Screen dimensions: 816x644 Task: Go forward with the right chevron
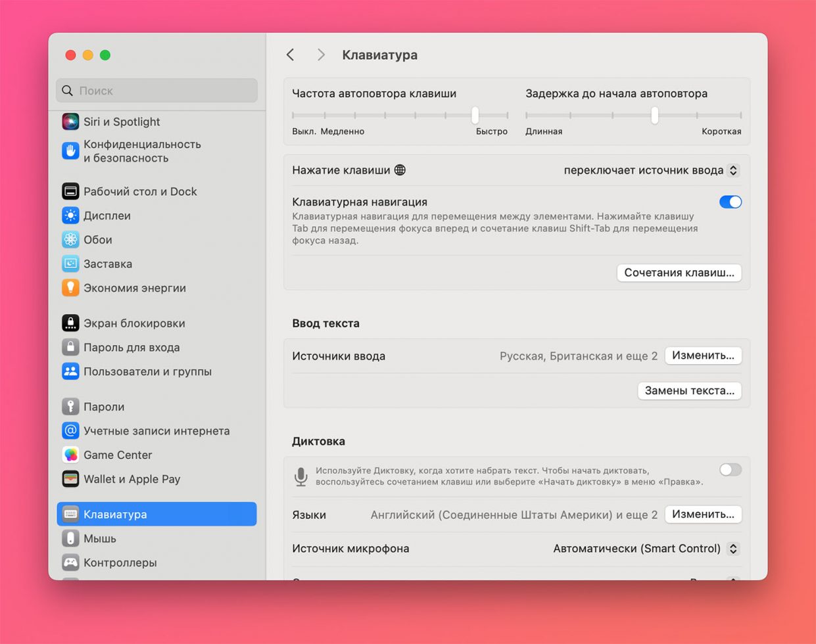tap(321, 55)
